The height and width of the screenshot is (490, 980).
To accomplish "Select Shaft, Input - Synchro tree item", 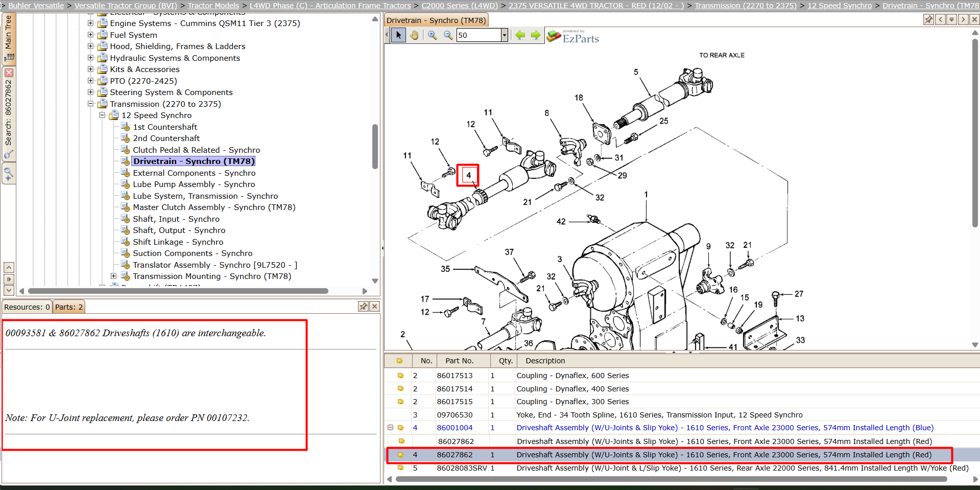I will (176, 219).
